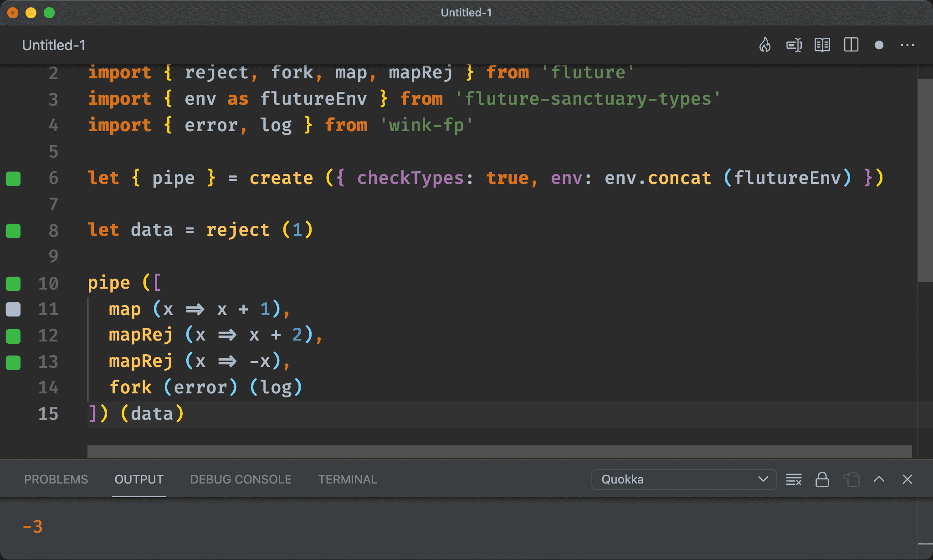
Task: Click the 'wink-fp' import string
Action: point(426,125)
